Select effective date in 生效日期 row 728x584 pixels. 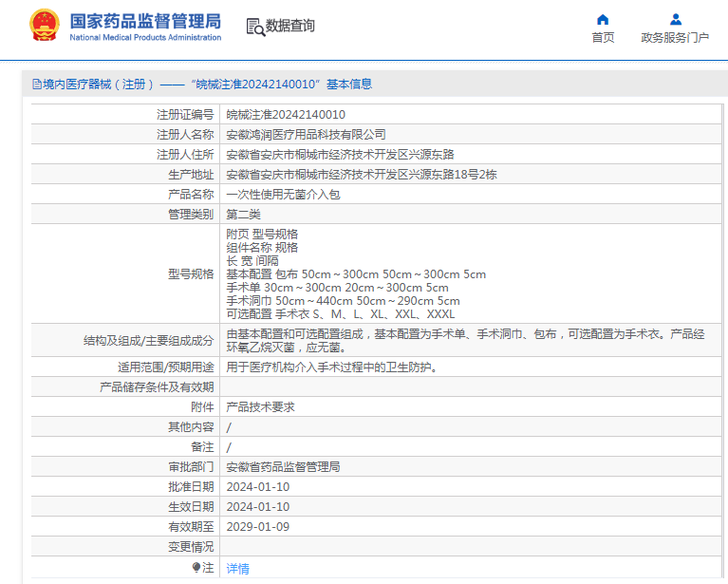[257, 507]
